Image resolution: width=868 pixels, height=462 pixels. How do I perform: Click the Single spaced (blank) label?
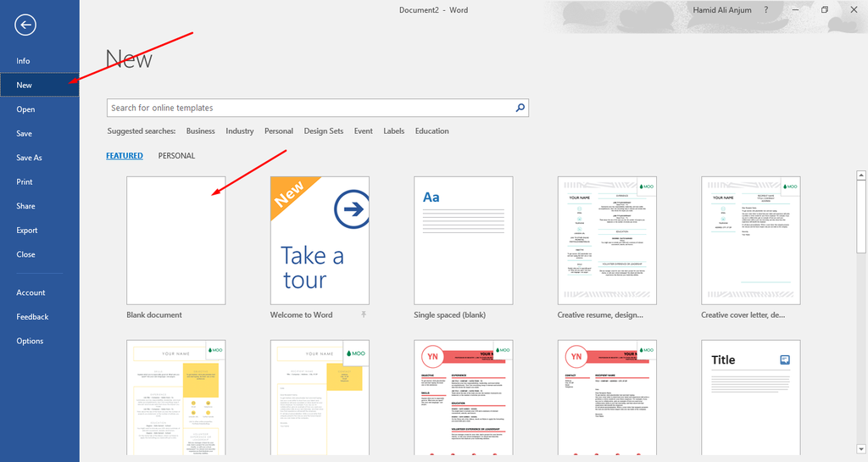449,314
